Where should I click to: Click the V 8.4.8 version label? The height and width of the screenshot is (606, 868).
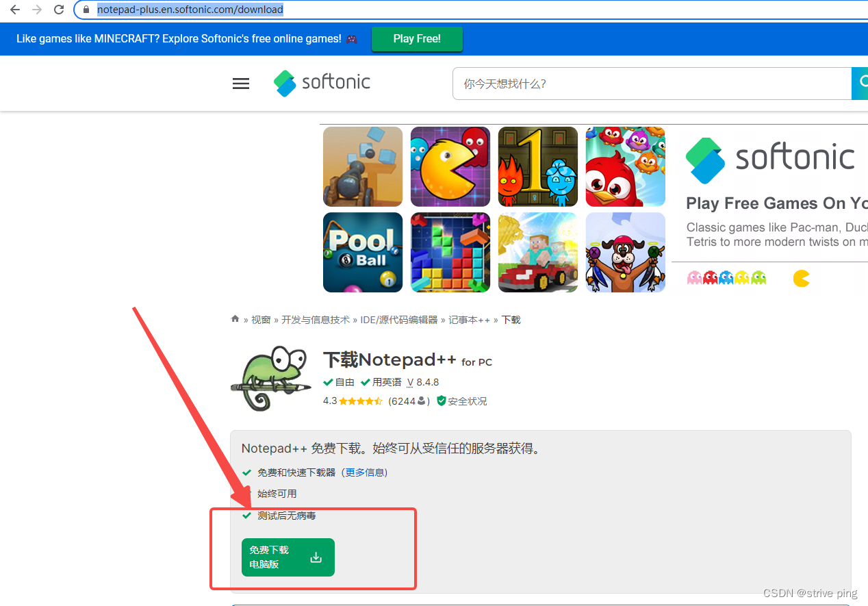423,382
